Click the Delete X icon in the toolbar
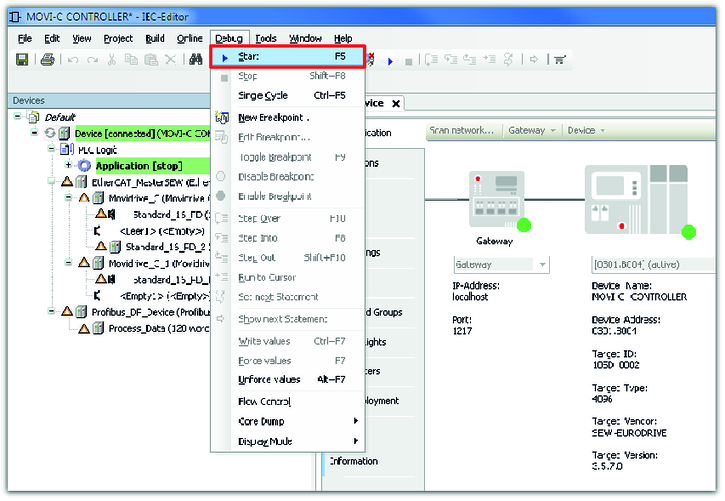 (x=171, y=60)
